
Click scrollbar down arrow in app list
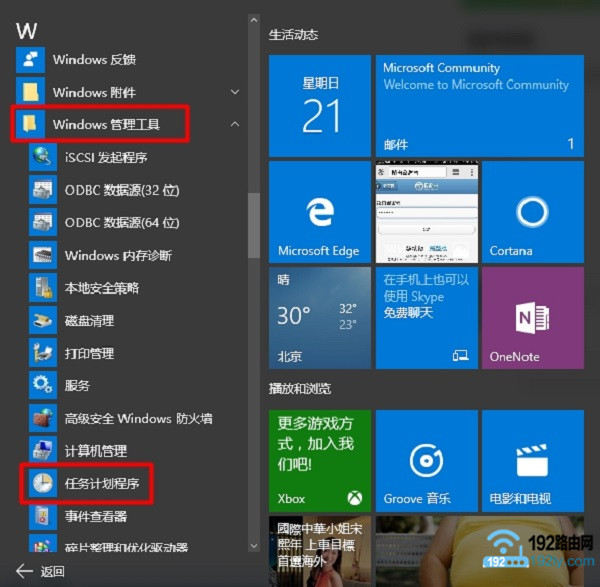(x=254, y=546)
